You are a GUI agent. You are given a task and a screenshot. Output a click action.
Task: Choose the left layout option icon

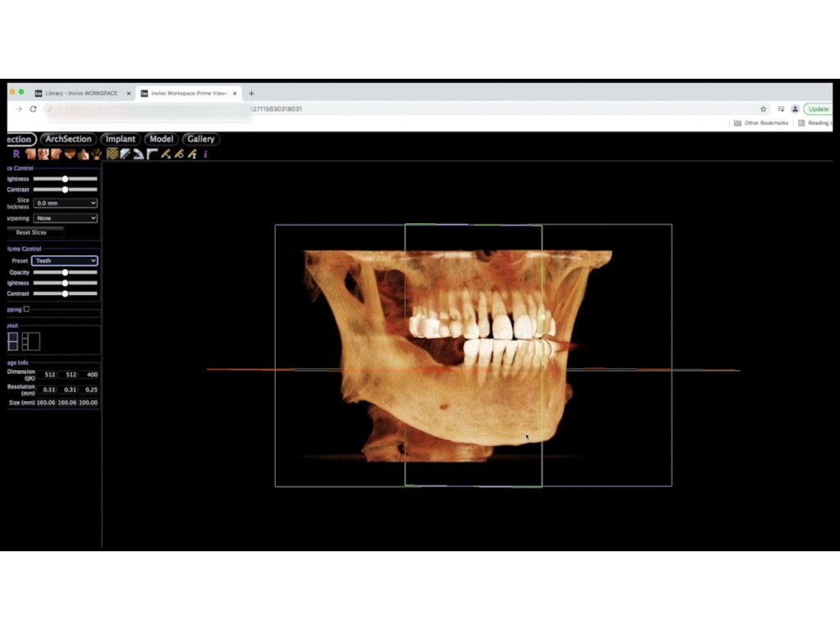[13, 341]
